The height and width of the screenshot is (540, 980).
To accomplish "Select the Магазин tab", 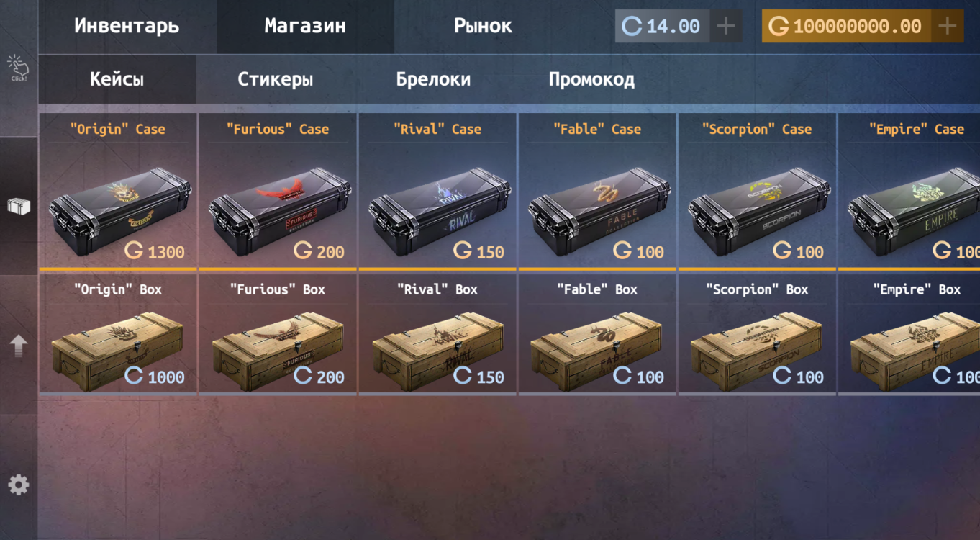I will point(305,27).
